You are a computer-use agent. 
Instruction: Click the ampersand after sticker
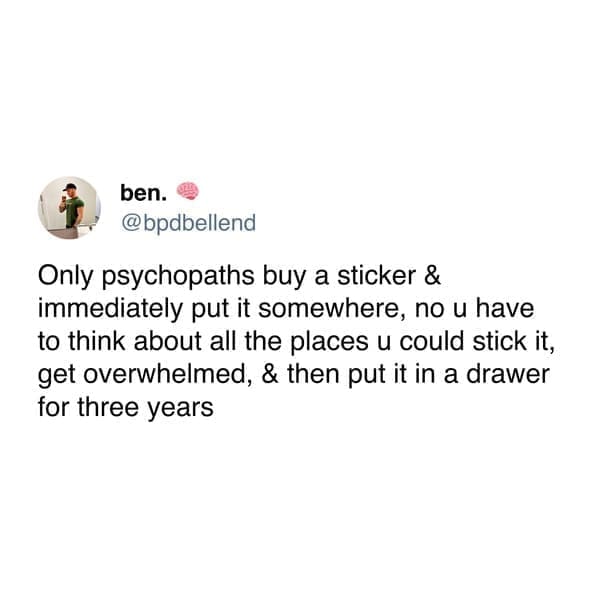point(432,275)
